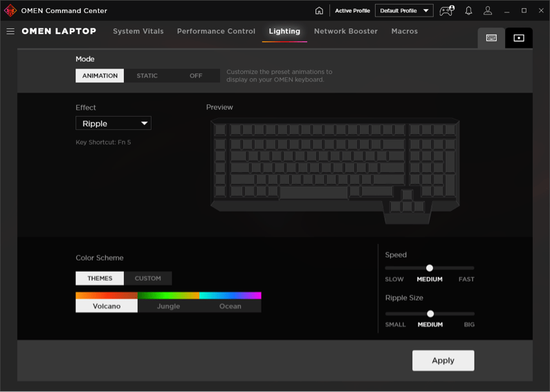Open the Network Booster tab

pyautogui.click(x=345, y=31)
